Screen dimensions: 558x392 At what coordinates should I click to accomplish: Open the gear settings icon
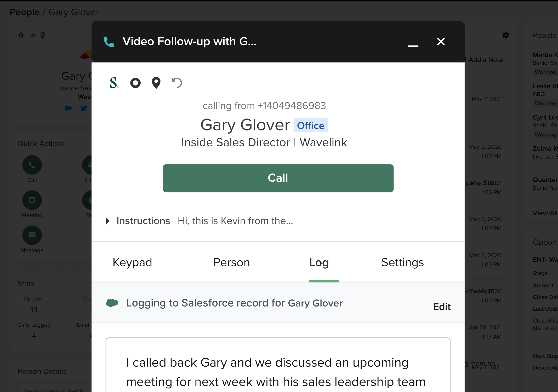[x=506, y=35]
